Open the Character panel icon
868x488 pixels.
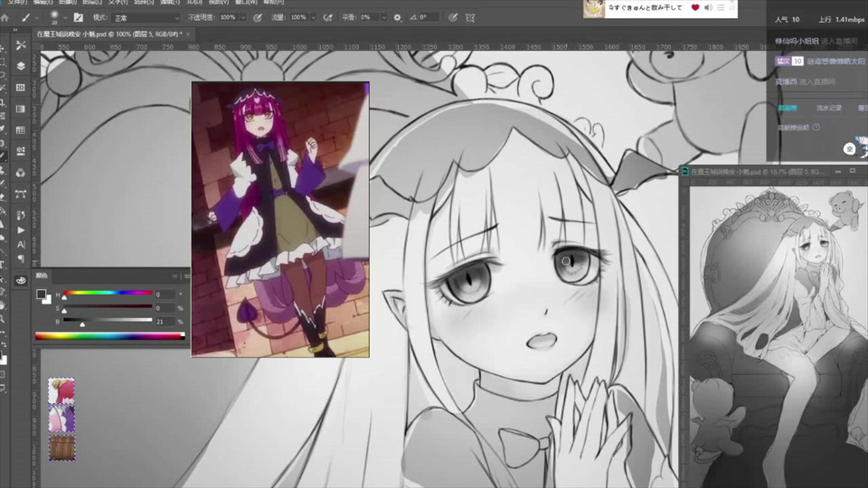pyautogui.click(x=21, y=244)
